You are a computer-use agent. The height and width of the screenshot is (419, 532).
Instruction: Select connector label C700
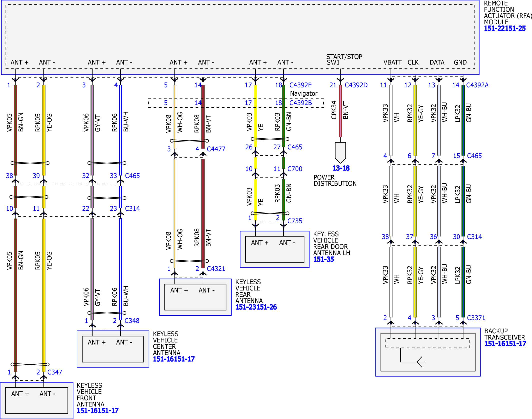point(295,169)
